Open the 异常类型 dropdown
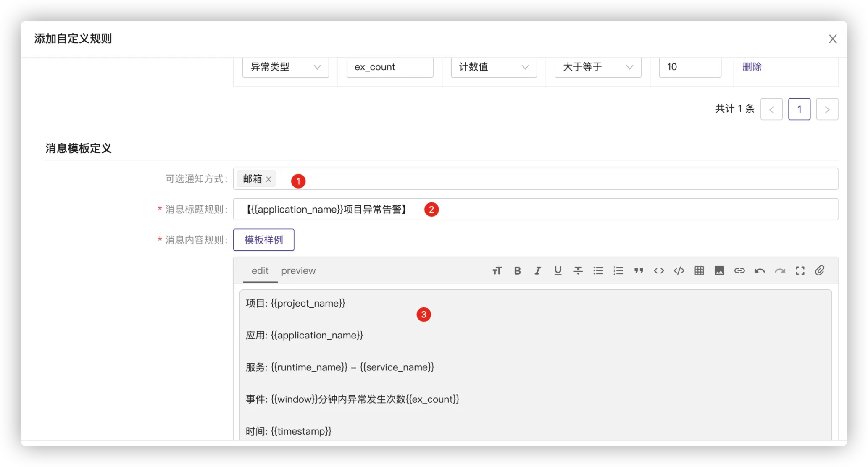 click(x=285, y=67)
